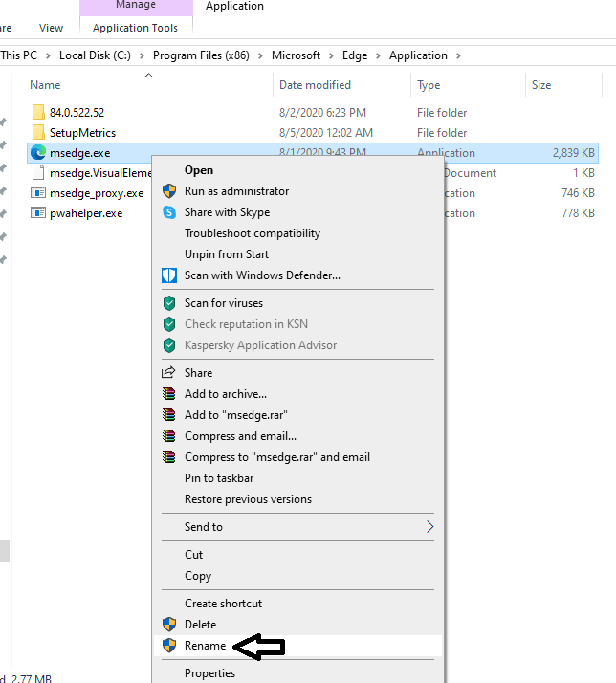Click the SetupMetrics folder icon
Image resolution: width=616 pixels, height=683 pixels.
[38, 132]
